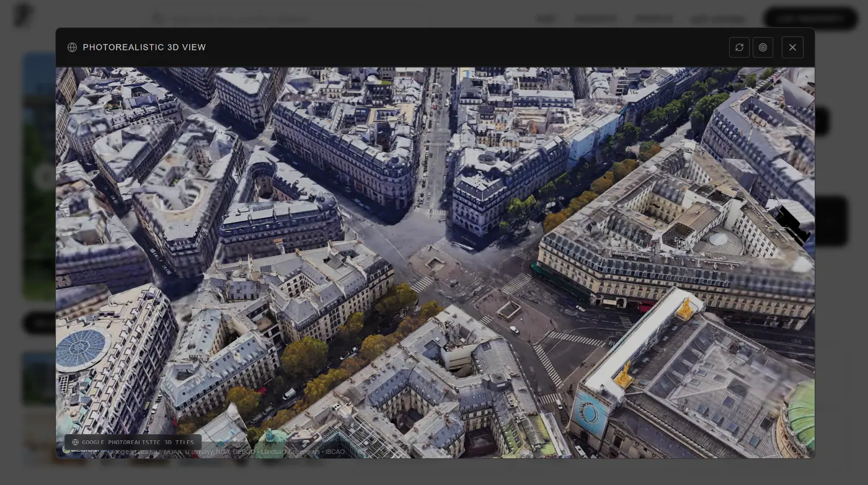Click the 3D aerial city view canvas
868x485 pixels.
coord(435,262)
